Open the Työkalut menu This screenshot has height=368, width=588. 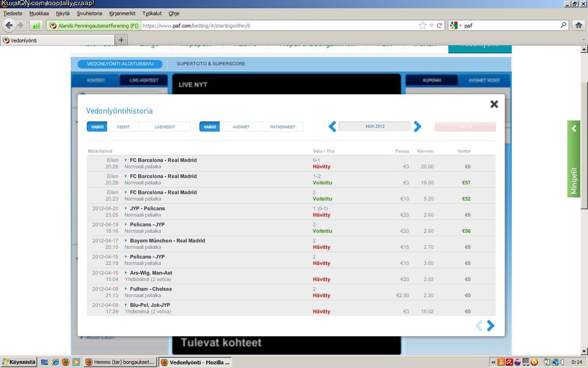tap(152, 13)
